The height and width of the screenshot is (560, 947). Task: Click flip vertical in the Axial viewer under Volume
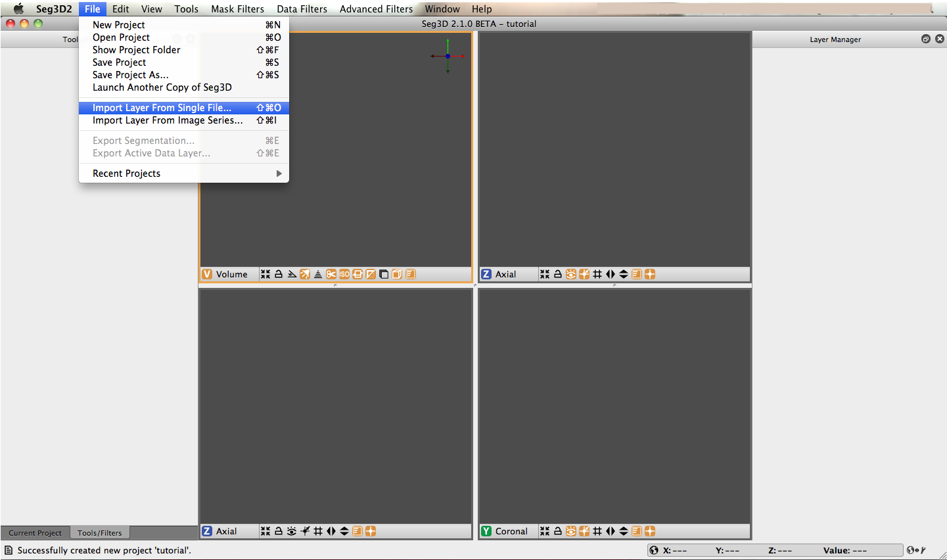point(344,531)
